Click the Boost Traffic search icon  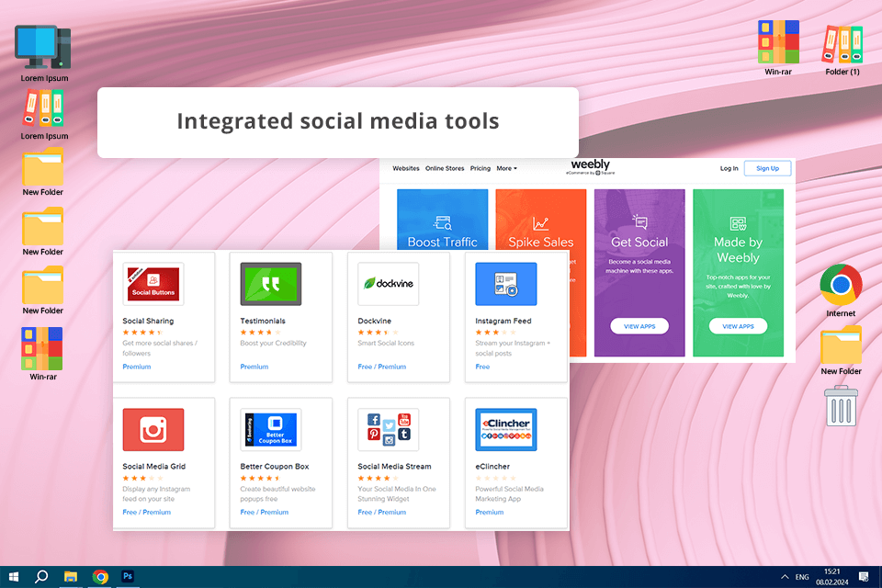coord(443,223)
